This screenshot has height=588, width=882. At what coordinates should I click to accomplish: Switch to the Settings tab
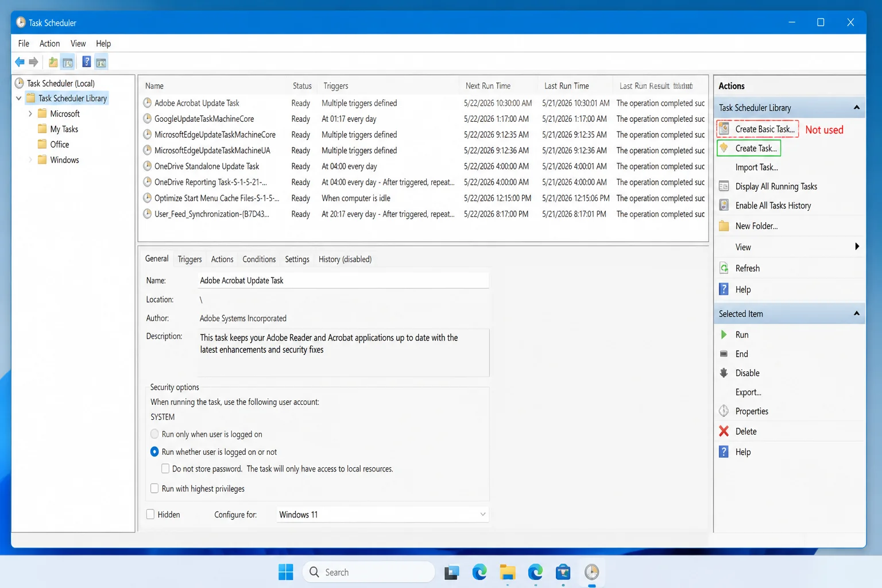(297, 259)
